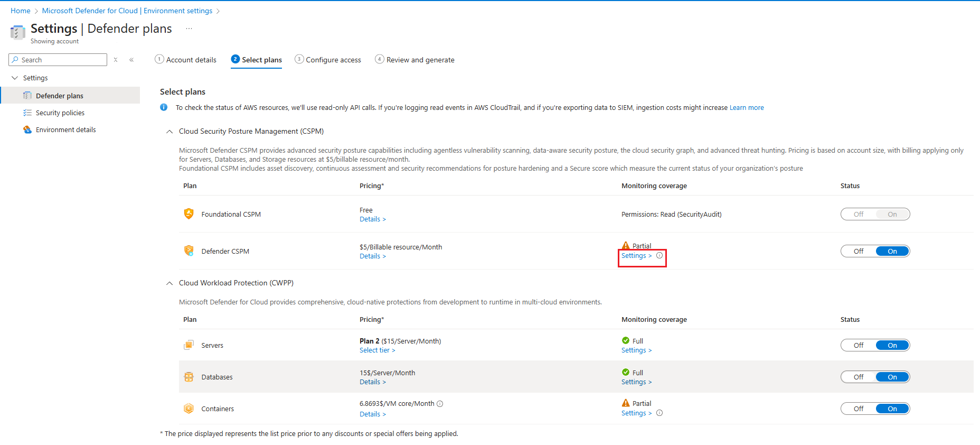
Task: Clear the search box with X icon
Action: pyautogui.click(x=116, y=60)
